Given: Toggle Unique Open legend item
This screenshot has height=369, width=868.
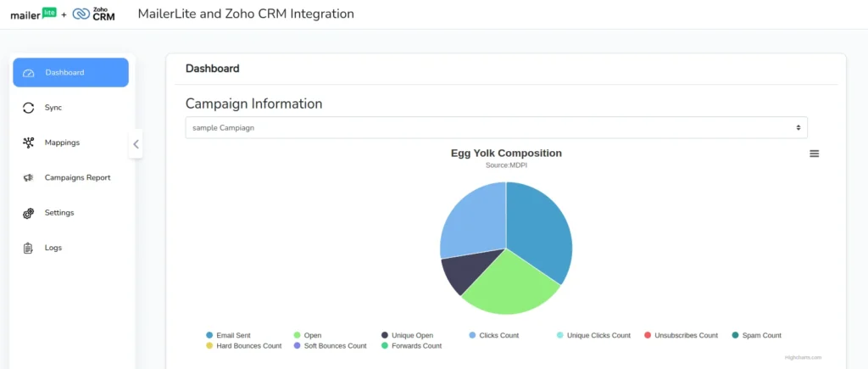Looking at the screenshot, I should coord(412,336).
